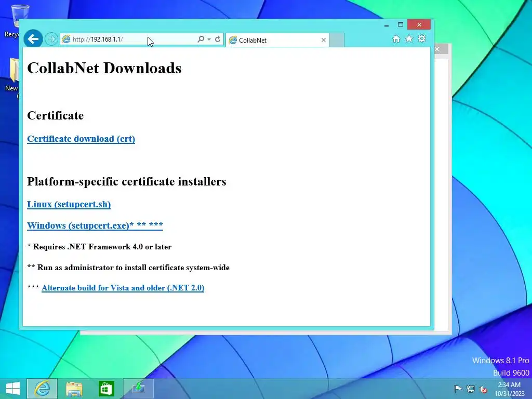Open Favorites with the star icon

[409, 38]
